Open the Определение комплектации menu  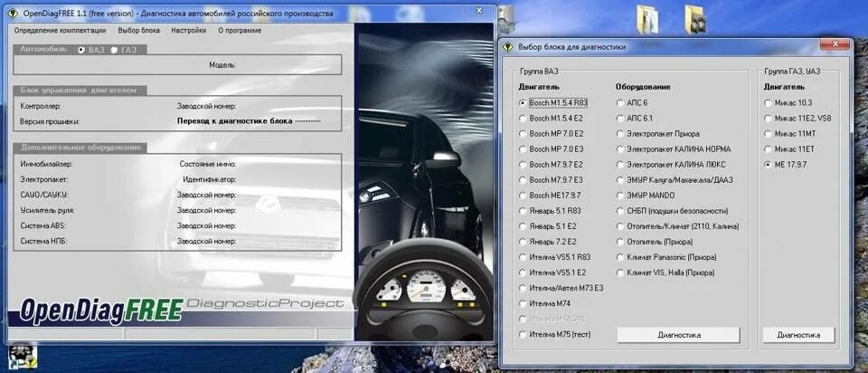60,31
